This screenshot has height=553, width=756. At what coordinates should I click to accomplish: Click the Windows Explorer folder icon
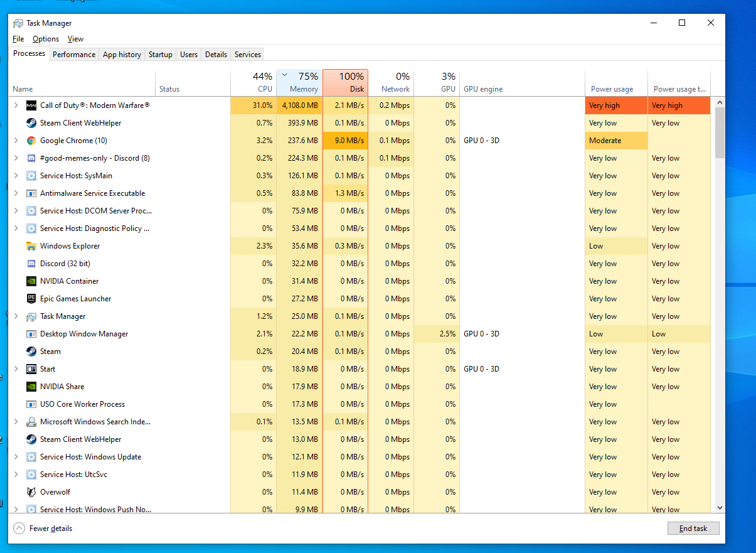click(31, 246)
